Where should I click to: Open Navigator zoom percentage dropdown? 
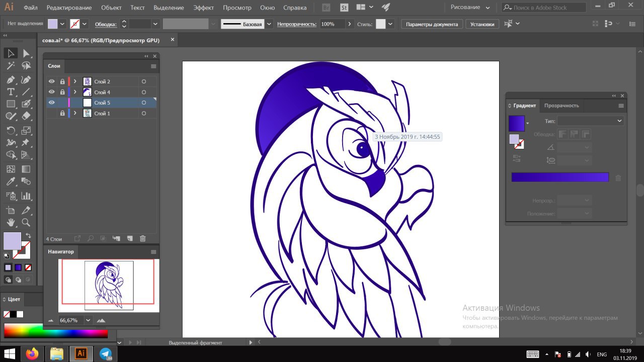click(x=89, y=320)
